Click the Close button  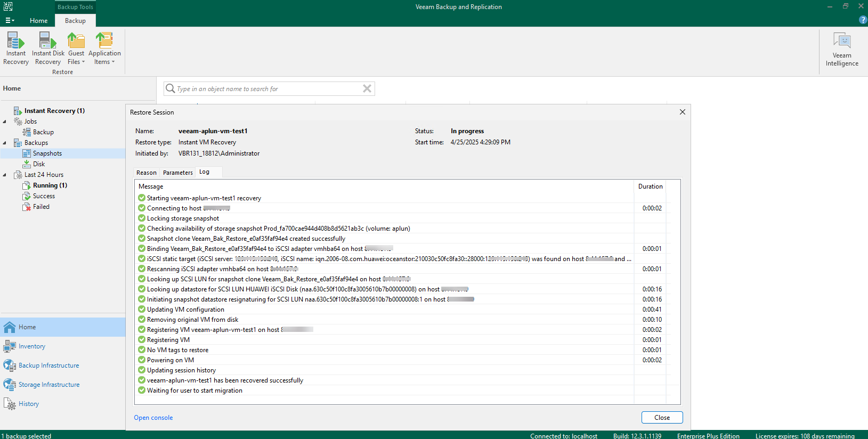tap(662, 418)
